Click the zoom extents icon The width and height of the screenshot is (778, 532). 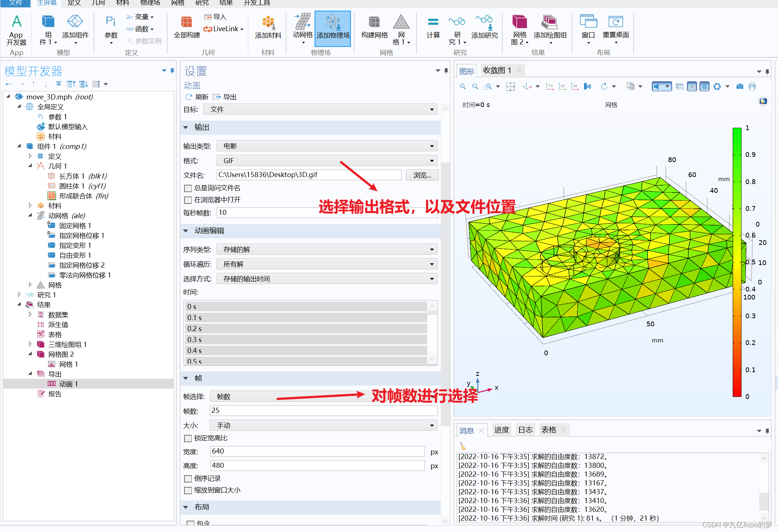[x=510, y=87]
